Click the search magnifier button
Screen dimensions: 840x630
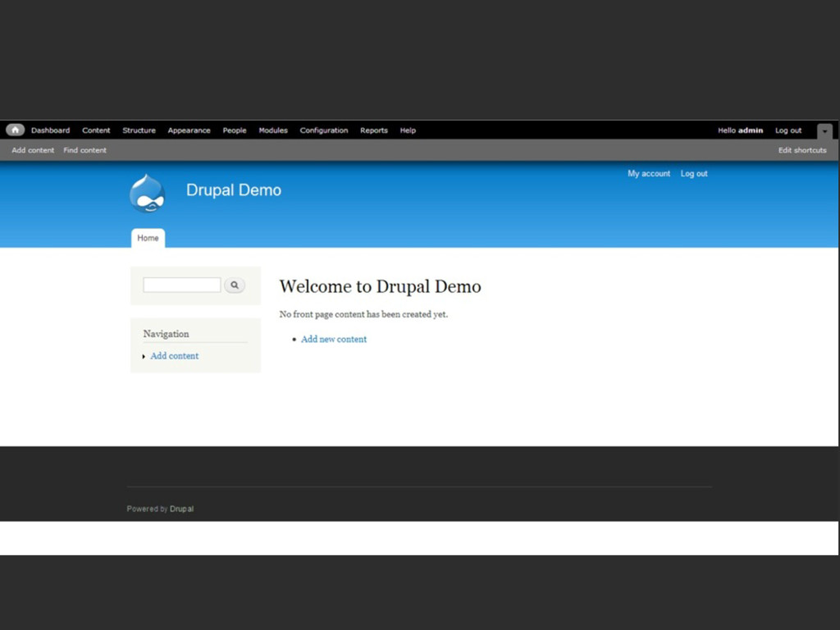click(234, 285)
